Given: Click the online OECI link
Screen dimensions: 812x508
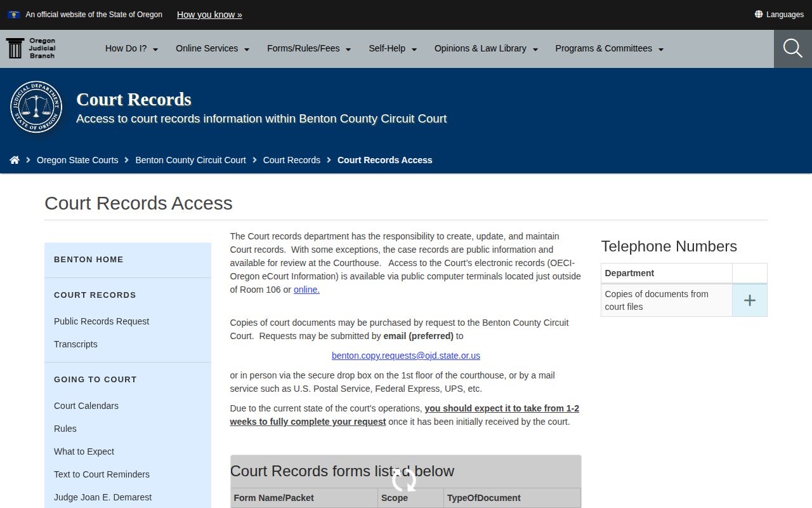Looking at the screenshot, I should coord(306,290).
